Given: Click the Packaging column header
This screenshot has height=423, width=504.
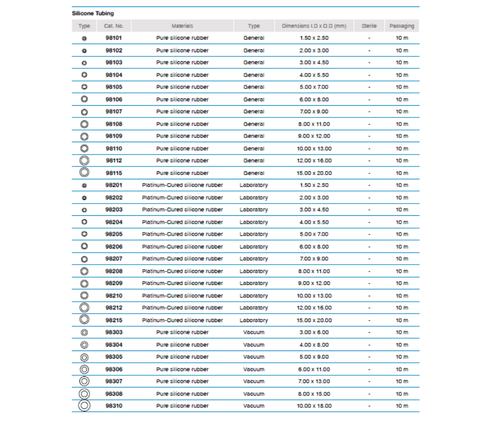Looking at the screenshot, I should point(402,26).
